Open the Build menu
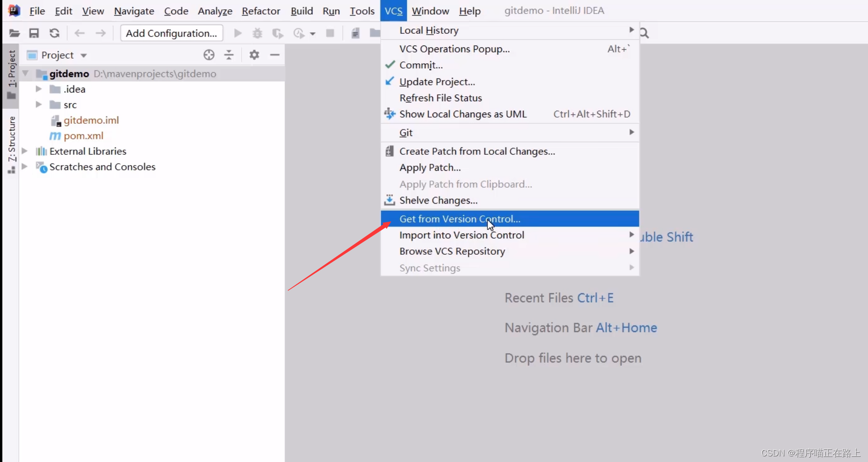The image size is (868, 462). (x=302, y=11)
